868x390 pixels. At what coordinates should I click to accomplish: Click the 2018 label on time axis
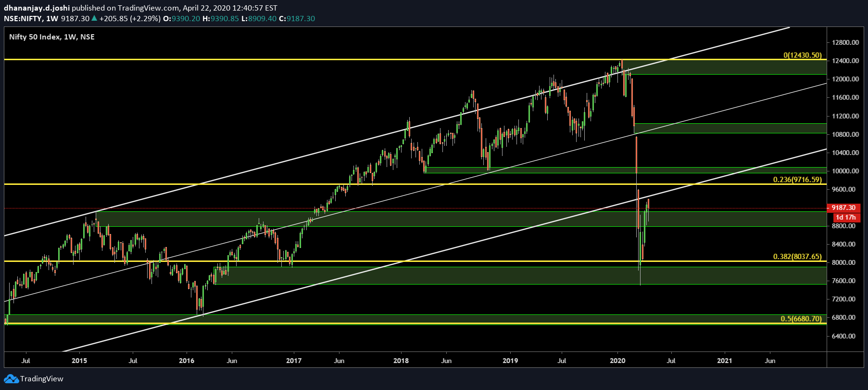click(401, 361)
